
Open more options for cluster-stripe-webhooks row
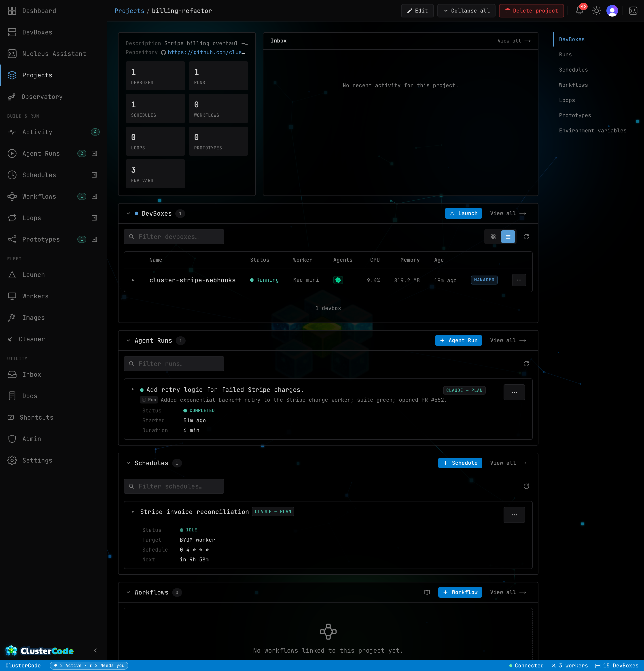pos(519,280)
